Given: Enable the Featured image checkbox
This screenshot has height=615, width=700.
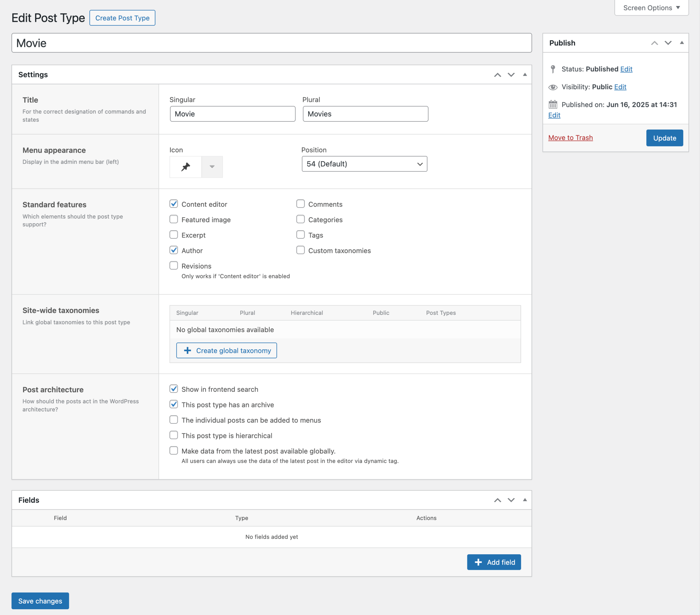Looking at the screenshot, I should pyautogui.click(x=174, y=219).
